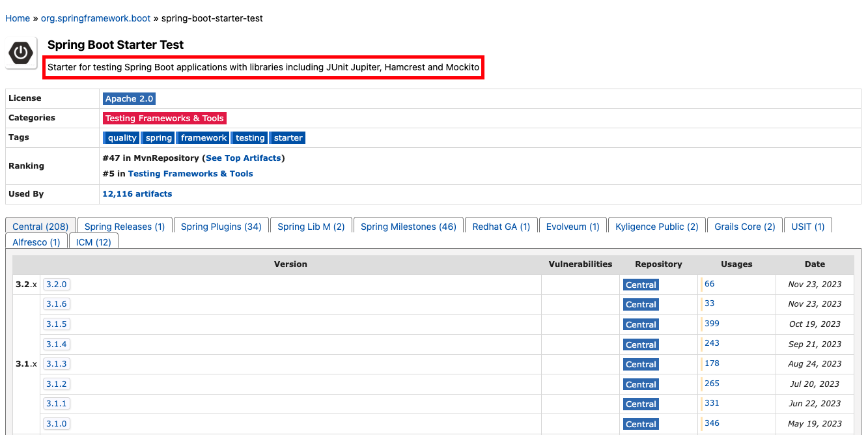Switch to USIT (1) tab
Image resolution: width=868 pixels, height=435 pixels.
click(808, 226)
